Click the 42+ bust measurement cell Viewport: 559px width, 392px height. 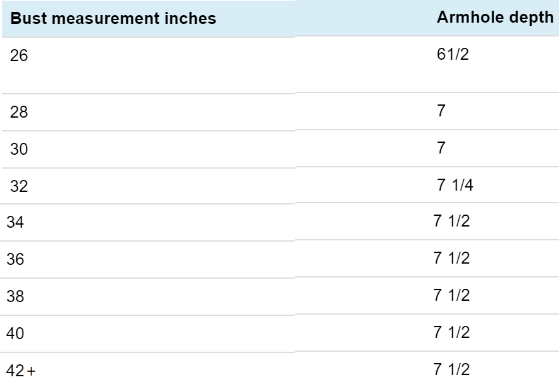pyautogui.click(x=21, y=371)
